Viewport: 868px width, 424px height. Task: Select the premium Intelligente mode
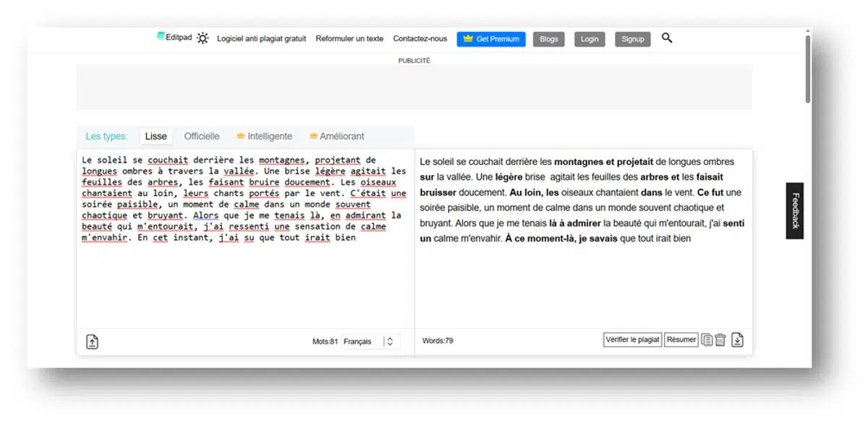268,136
